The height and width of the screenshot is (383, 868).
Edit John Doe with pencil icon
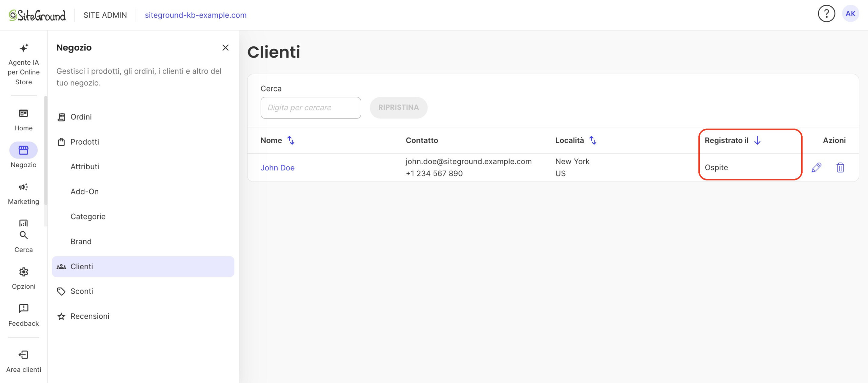click(x=816, y=167)
